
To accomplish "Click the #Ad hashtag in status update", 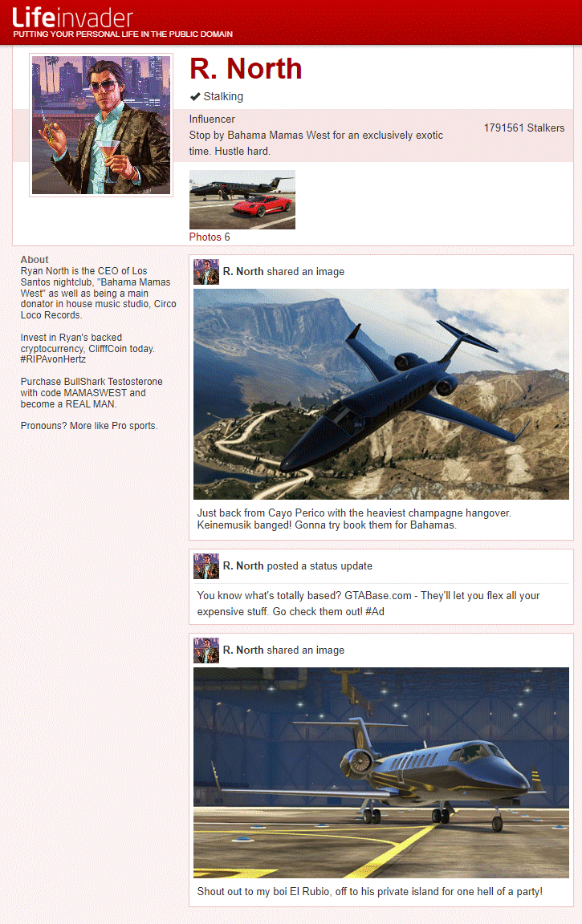I will [x=375, y=612].
